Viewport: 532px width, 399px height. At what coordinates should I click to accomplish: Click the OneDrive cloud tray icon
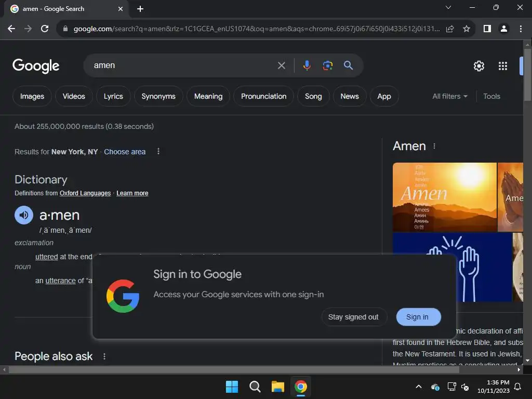point(435,387)
